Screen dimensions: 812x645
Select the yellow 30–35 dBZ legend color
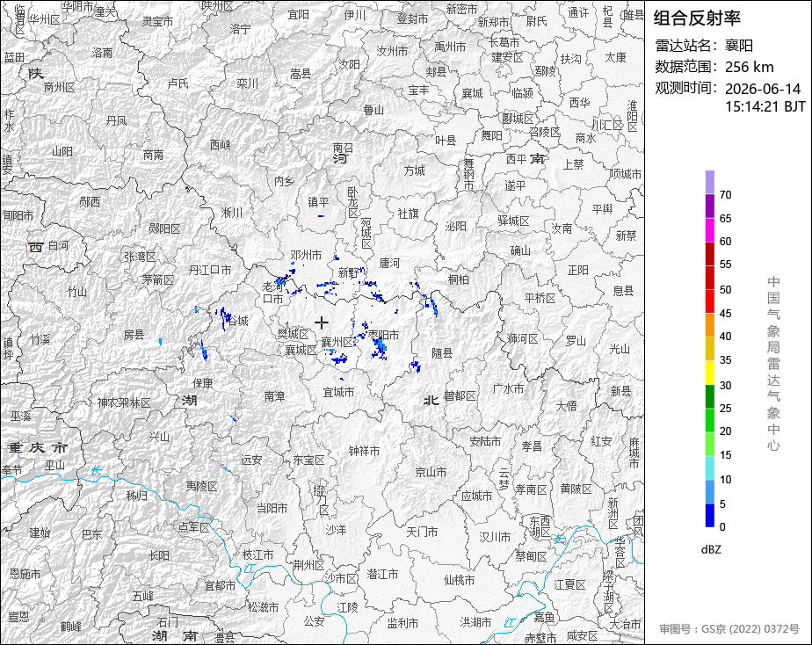click(x=709, y=373)
